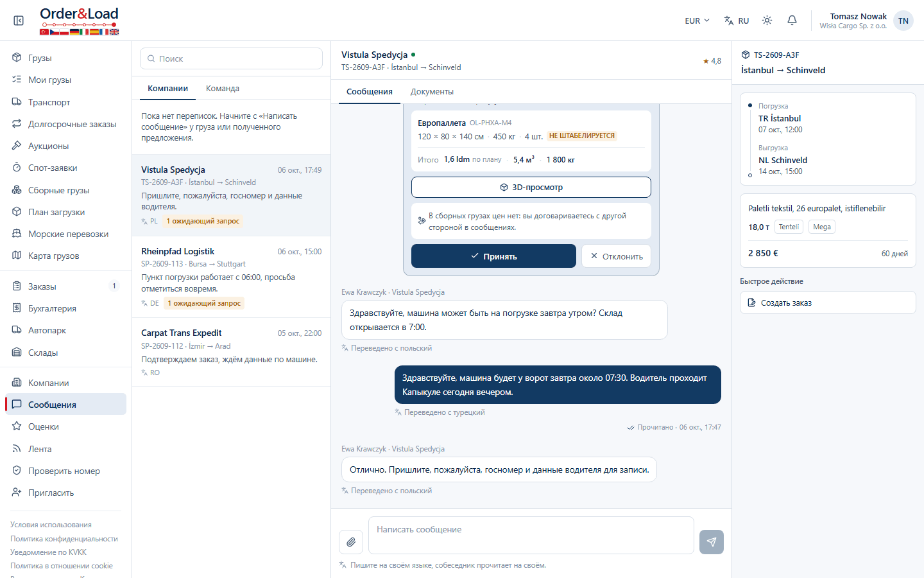The height and width of the screenshot is (578, 924).
Task: Toggle the light/dark theme sun icon
Action: [767, 21]
